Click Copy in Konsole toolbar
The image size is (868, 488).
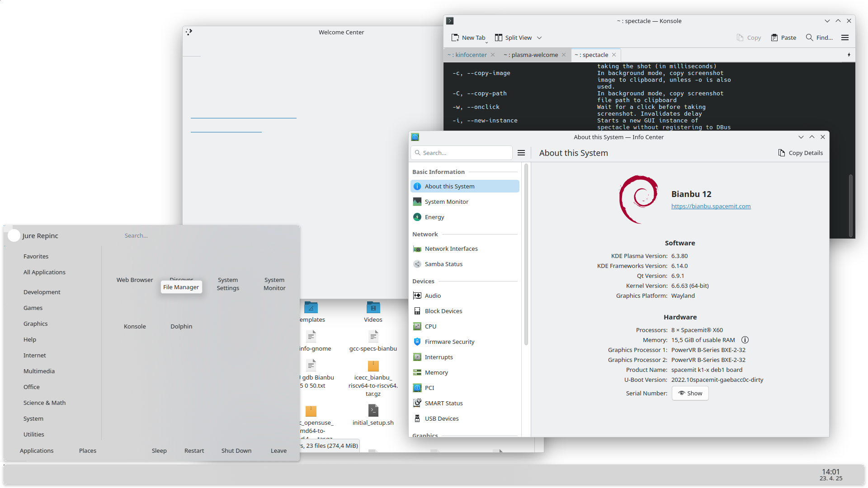pyautogui.click(x=749, y=38)
